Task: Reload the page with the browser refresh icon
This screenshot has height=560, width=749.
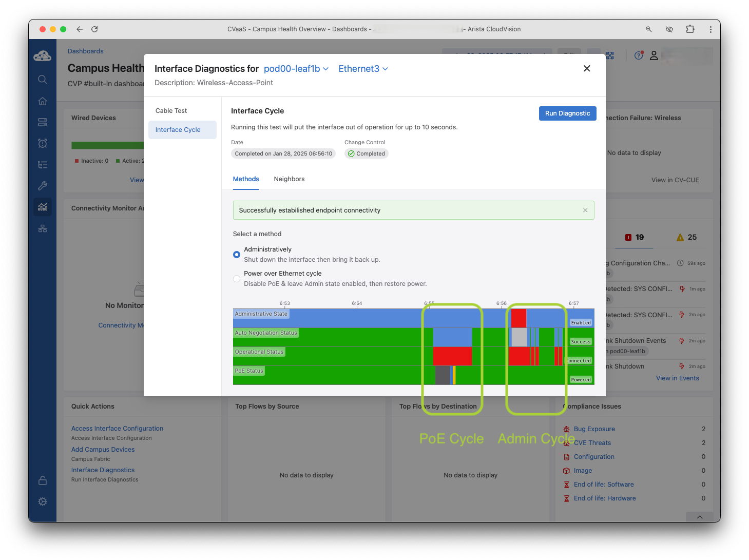Action: coord(94,29)
